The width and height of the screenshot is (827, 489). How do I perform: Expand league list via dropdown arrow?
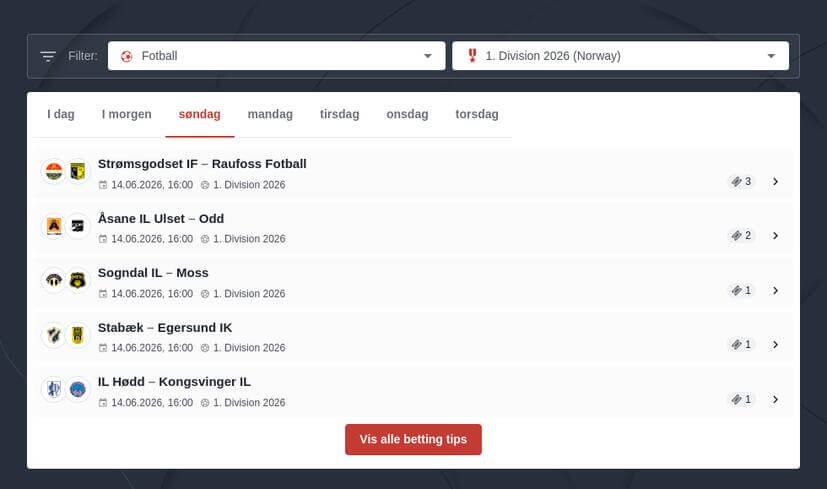click(771, 56)
